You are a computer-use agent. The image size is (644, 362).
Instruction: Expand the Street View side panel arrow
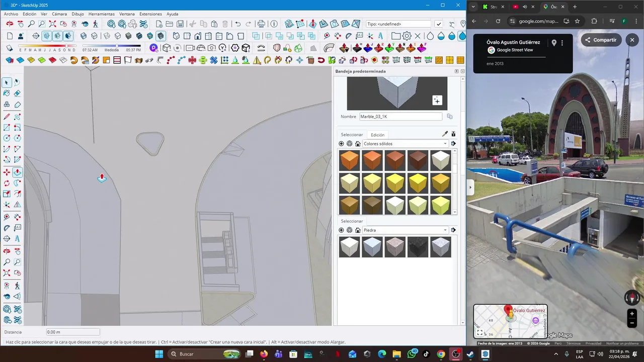pos(470,188)
